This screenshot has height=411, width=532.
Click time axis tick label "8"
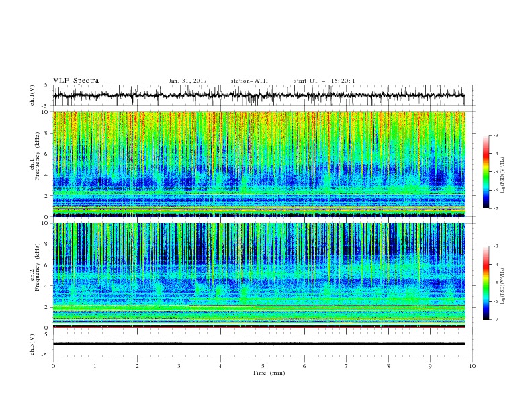(x=388, y=366)
